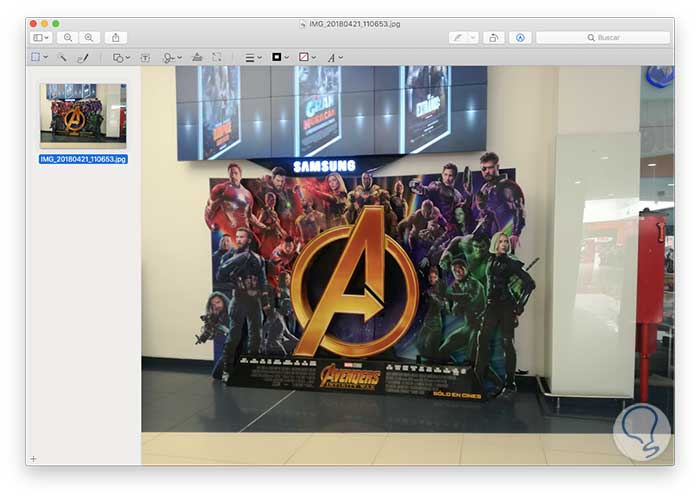Open the Sign signature tool
Screen dimensions: 700x499
tap(169, 58)
